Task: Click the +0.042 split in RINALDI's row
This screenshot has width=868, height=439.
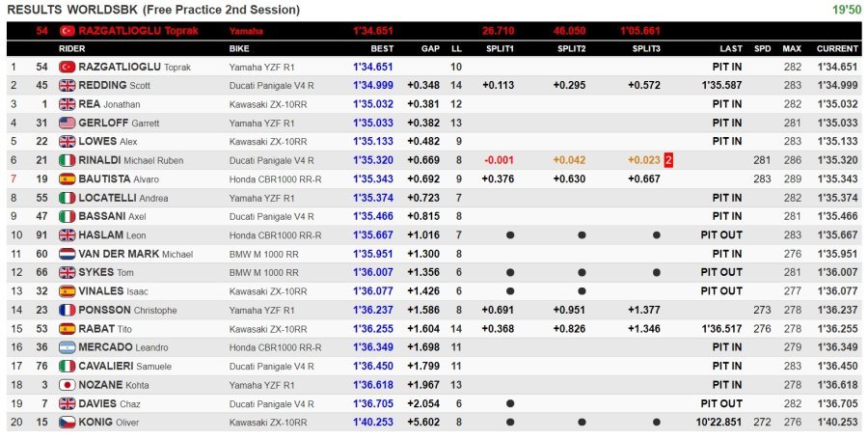Action: (x=569, y=160)
